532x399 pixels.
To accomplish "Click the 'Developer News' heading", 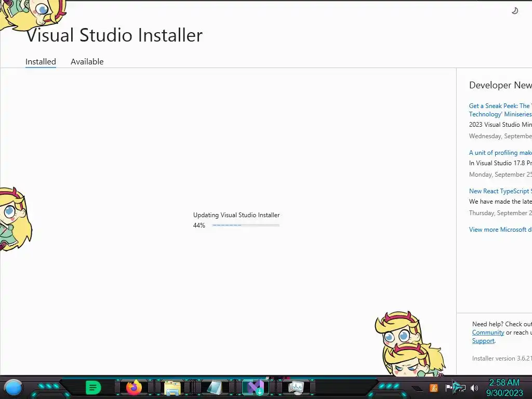I will coord(500,85).
